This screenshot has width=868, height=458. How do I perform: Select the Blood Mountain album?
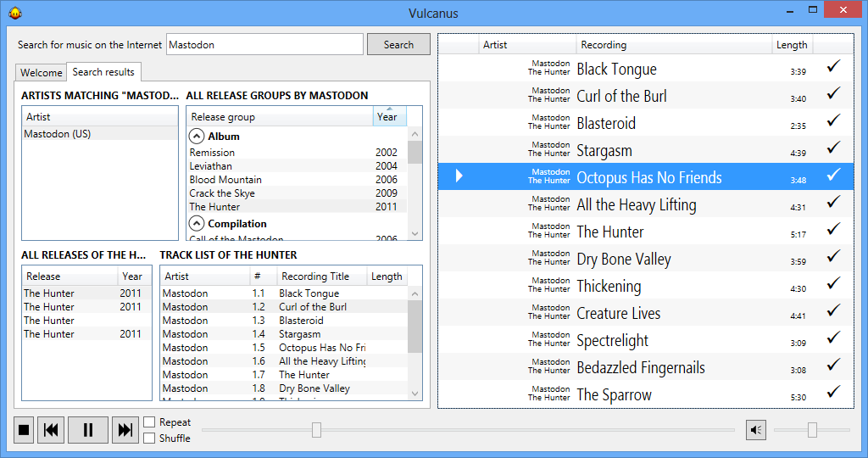298,180
